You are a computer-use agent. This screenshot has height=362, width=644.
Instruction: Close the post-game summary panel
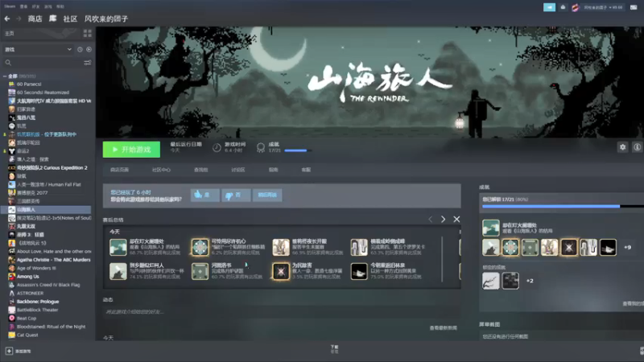456,219
